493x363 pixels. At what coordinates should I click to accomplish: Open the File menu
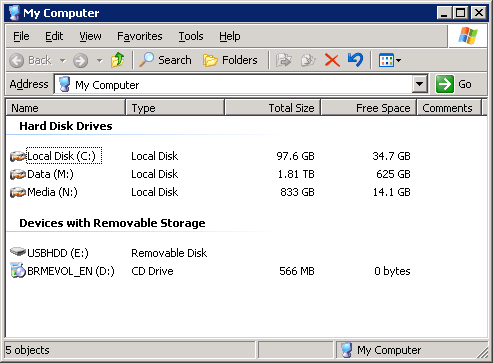[21, 36]
